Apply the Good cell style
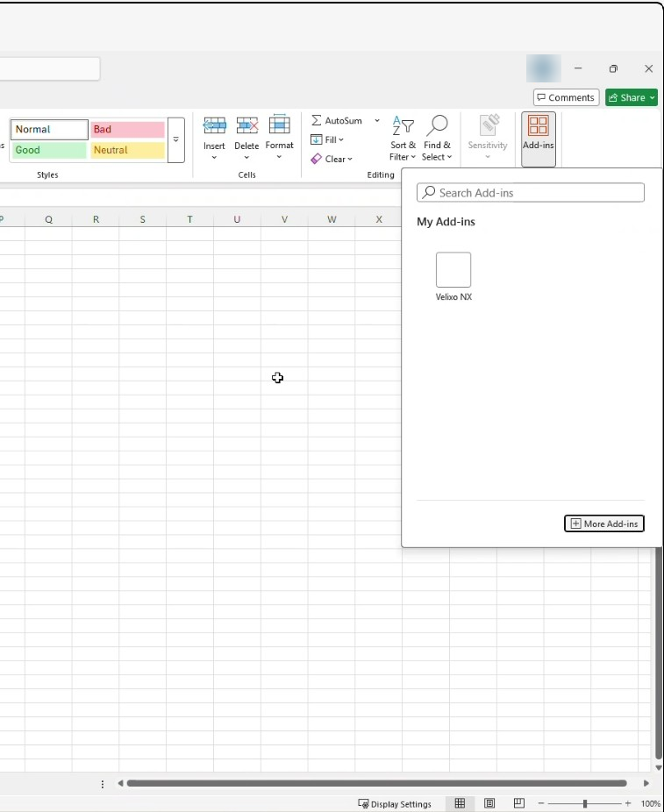Image resolution: width=664 pixels, height=812 pixels. tap(49, 150)
